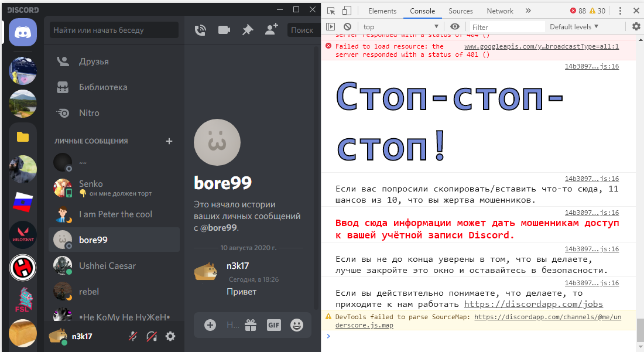Create a new direct message with plus
Image resolution: width=644 pixels, height=352 pixels.
[169, 141]
